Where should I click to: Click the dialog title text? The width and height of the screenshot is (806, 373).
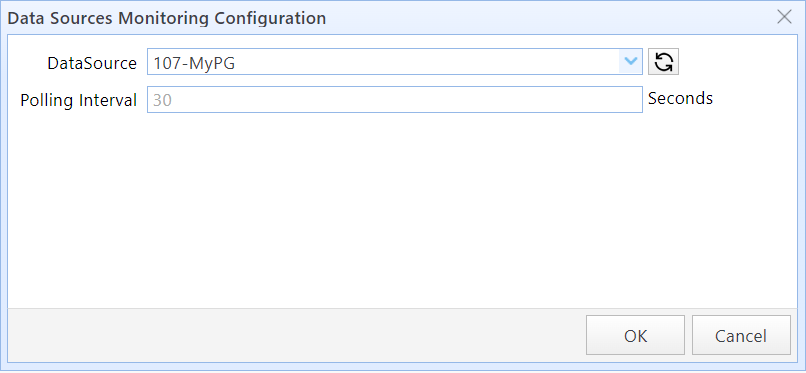click(167, 18)
